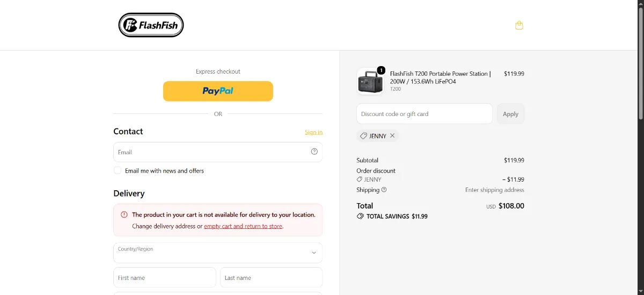Click 'empty cart and return to store' link
The width and height of the screenshot is (644, 295).
pos(243,226)
